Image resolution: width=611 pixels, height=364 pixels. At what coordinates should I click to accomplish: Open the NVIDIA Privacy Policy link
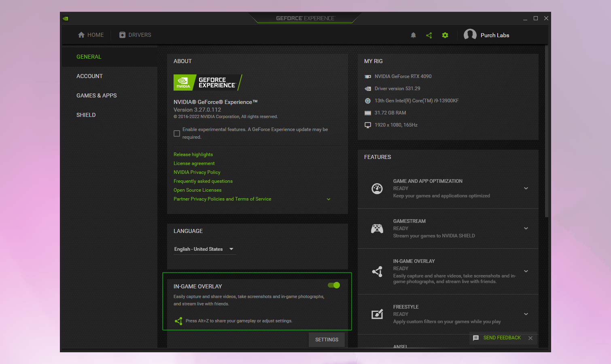click(x=197, y=172)
